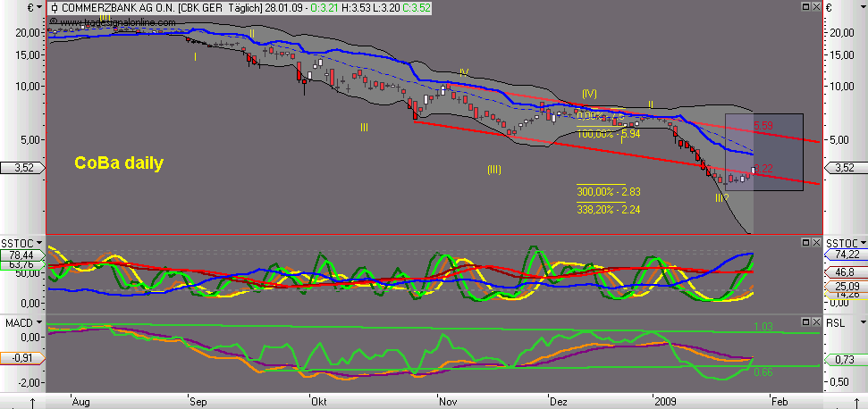Click the 'Aug' month on time axis
Screen dimensions: 868x409
click(x=80, y=402)
